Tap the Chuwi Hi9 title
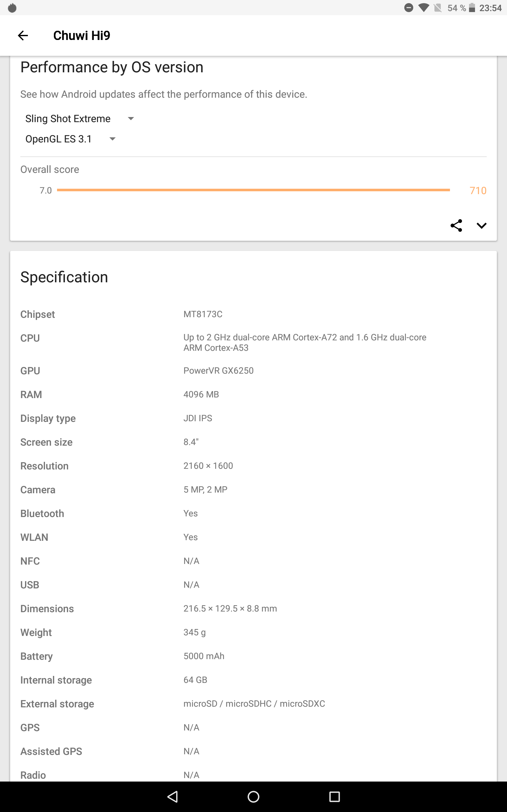The height and width of the screenshot is (812, 507). (81, 36)
